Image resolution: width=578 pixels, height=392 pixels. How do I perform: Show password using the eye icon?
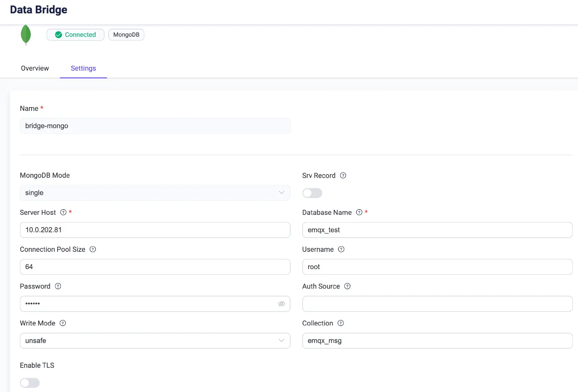(x=281, y=304)
